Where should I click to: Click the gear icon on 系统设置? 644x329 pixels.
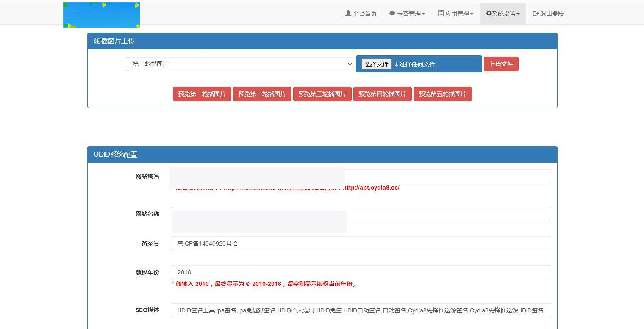[488, 13]
